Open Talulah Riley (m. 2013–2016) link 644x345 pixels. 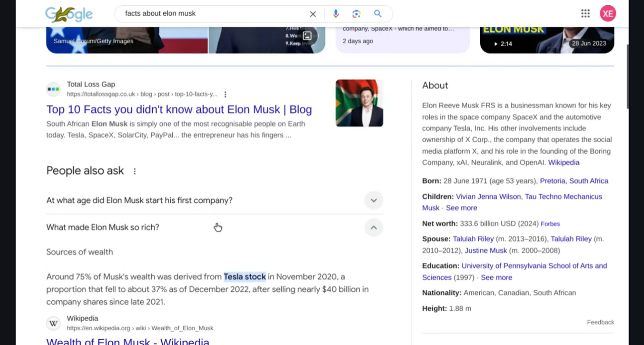[473, 239]
